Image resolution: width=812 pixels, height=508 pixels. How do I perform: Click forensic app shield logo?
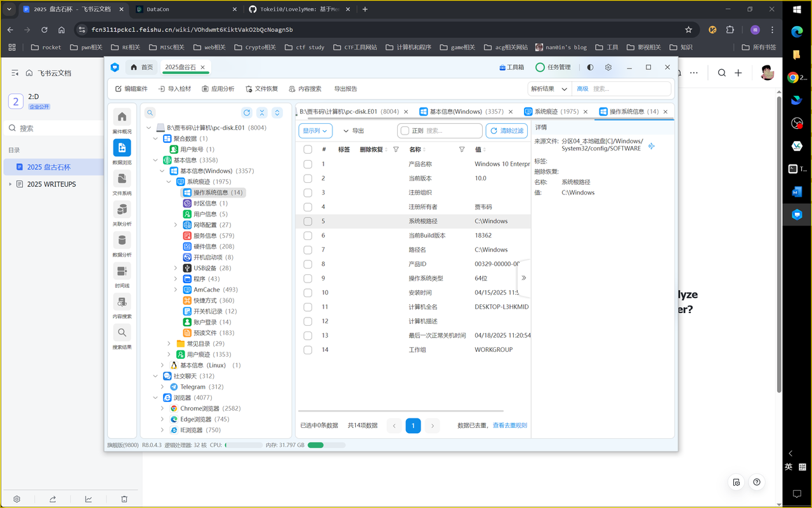coord(115,67)
